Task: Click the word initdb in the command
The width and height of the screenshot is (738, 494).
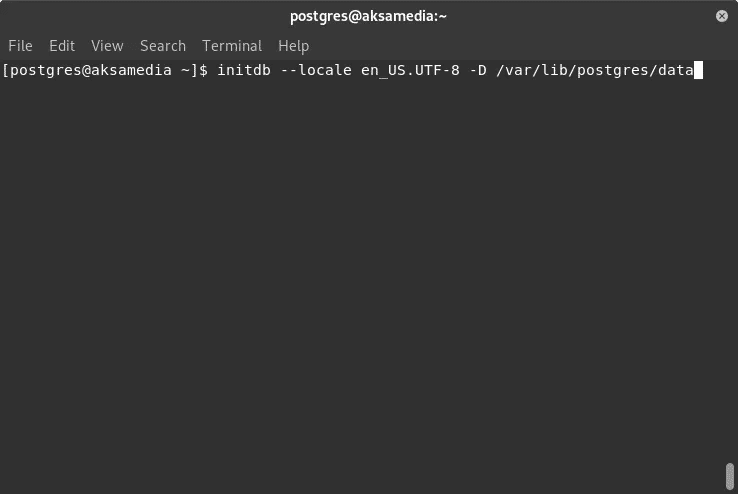Action: 244,71
